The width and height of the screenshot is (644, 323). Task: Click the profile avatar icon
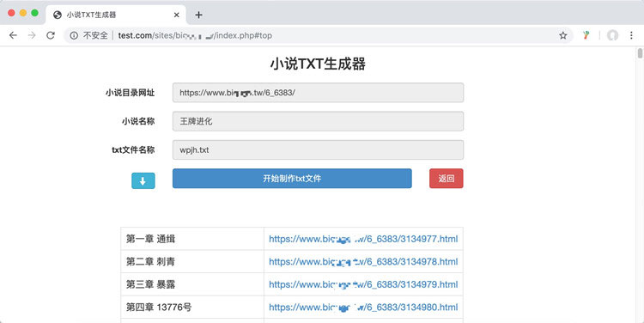tap(612, 36)
